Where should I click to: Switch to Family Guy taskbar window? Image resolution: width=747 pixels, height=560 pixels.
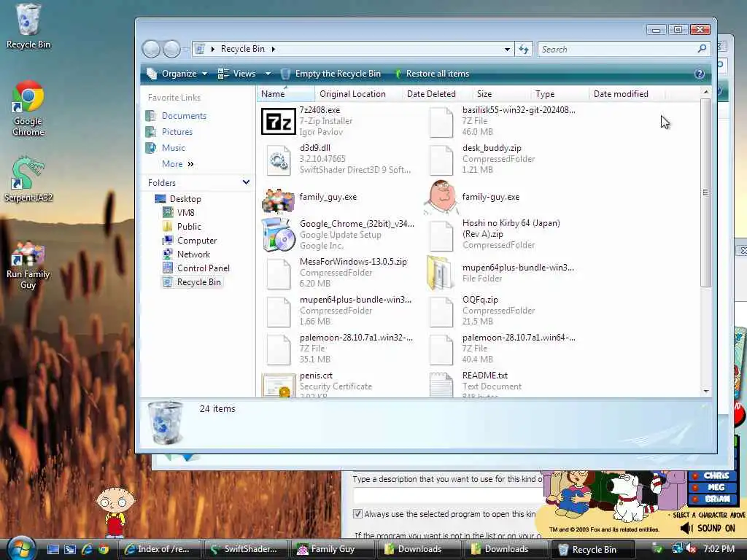(x=332, y=549)
